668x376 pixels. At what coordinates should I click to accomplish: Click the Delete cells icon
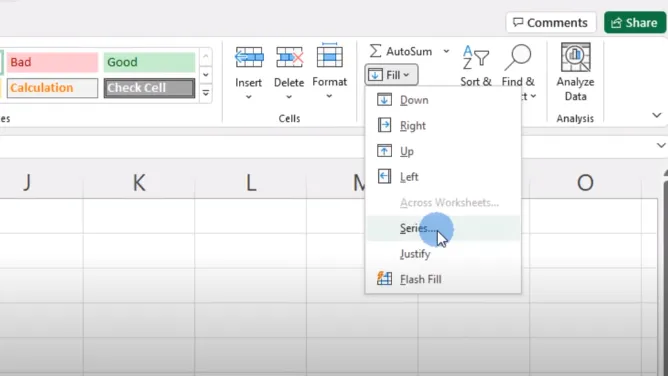(x=289, y=57)
